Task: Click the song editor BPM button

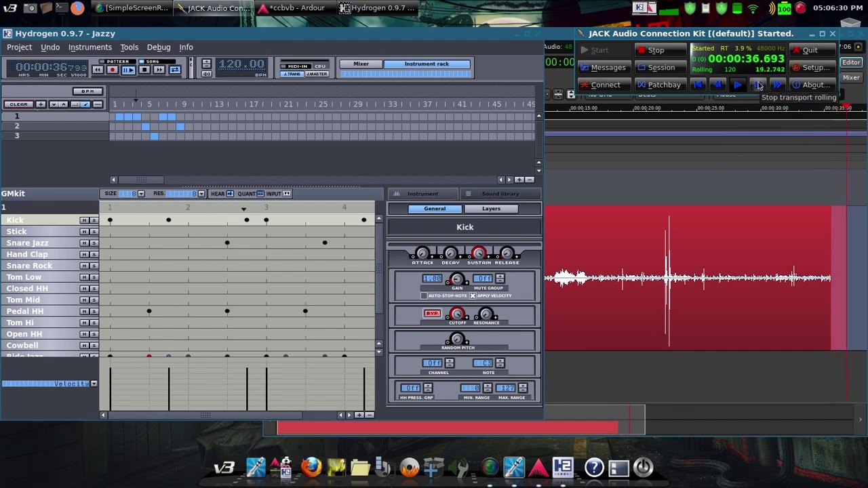Action: pyautogui.click(x=87, y=91)
